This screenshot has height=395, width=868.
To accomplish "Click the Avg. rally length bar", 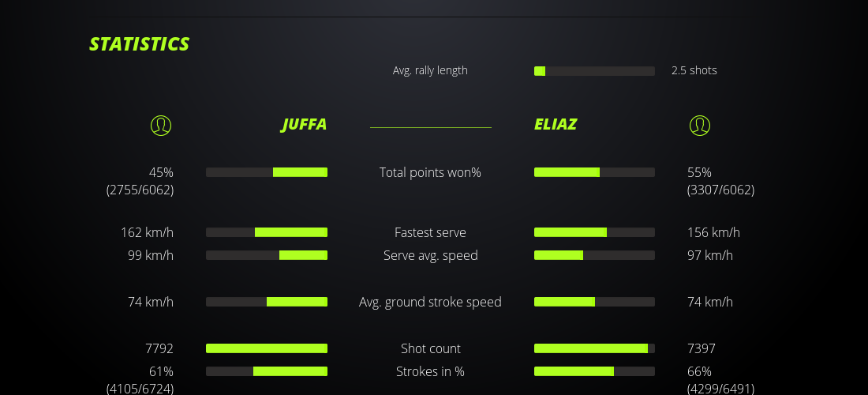I will coord(594,71).
